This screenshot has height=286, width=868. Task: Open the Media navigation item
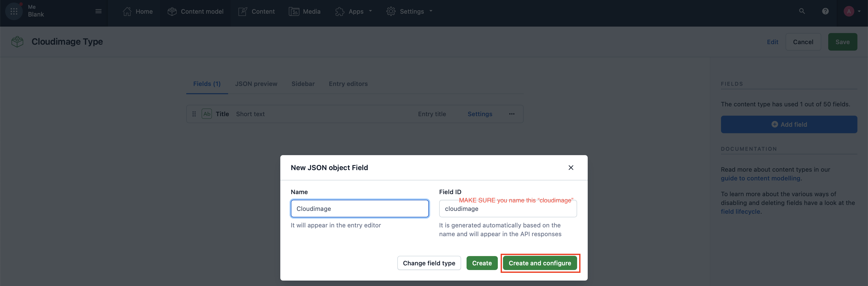pos(305,11)
